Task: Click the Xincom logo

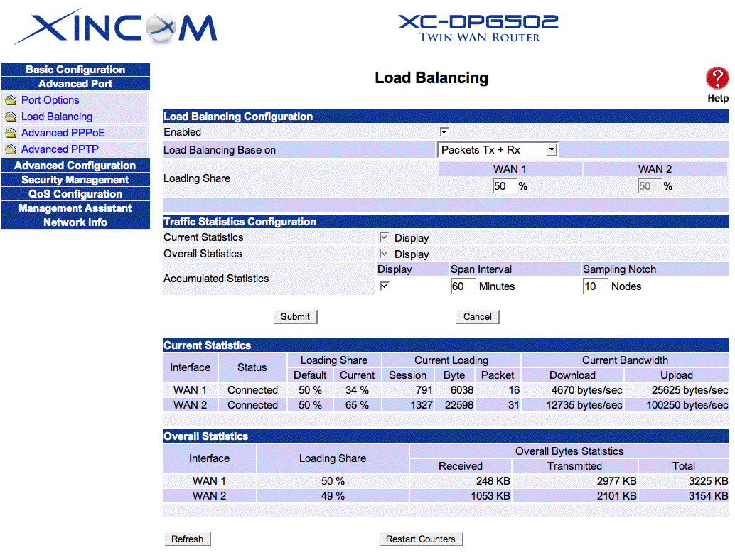Action: click(115, 28)
